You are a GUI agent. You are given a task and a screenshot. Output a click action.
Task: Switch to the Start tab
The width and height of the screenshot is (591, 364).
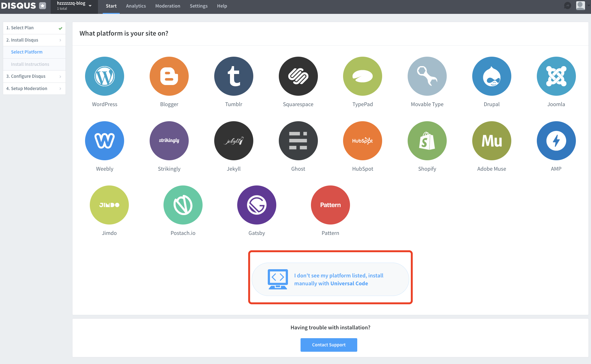(x=111, y=6)
